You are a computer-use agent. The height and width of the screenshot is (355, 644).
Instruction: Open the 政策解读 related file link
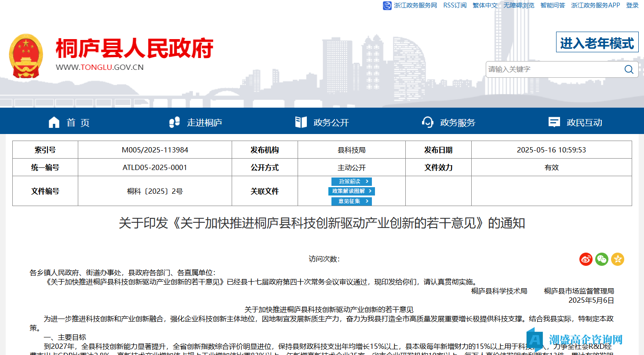[351, 181]
